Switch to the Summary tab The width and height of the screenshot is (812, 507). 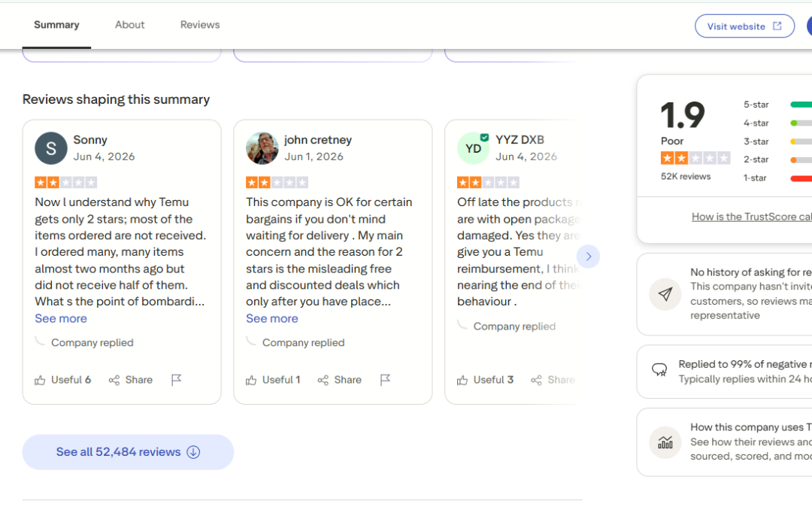tap(56, 25)
